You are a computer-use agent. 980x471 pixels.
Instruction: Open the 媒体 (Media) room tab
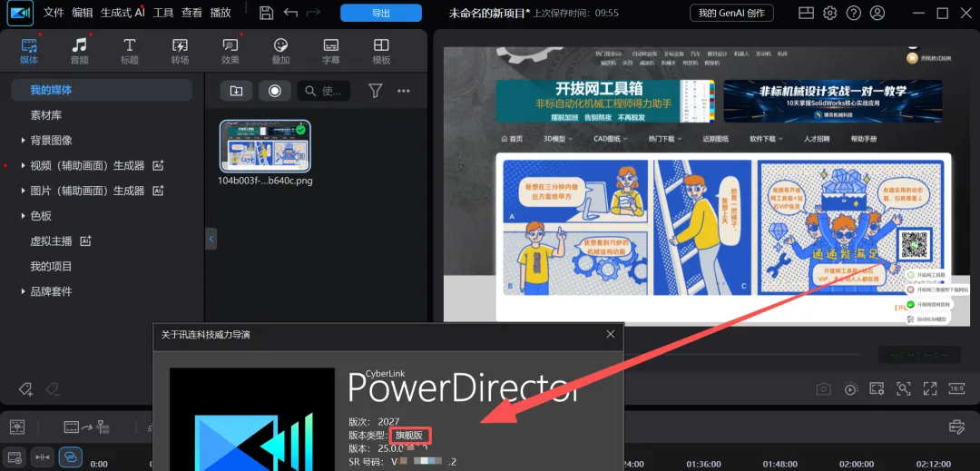tap(29, 51)
